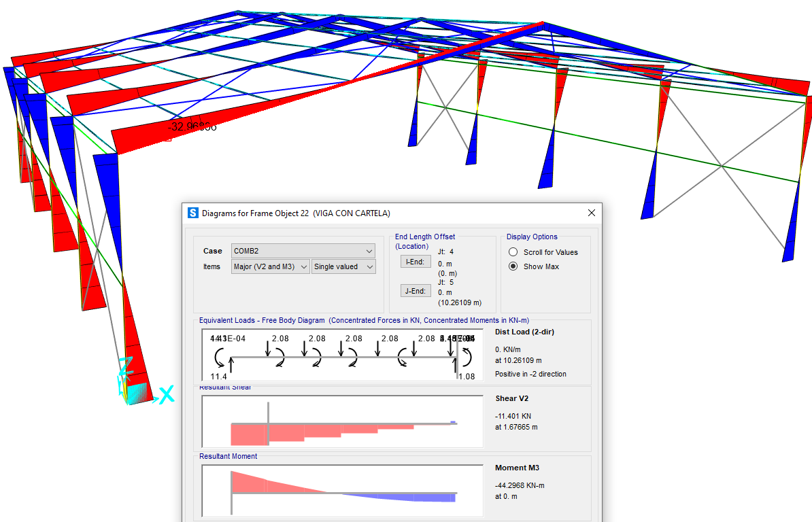This screenshot has height=522, width=812.
Task: Select the Scroll for Values option
Action: tap(513, 252)
